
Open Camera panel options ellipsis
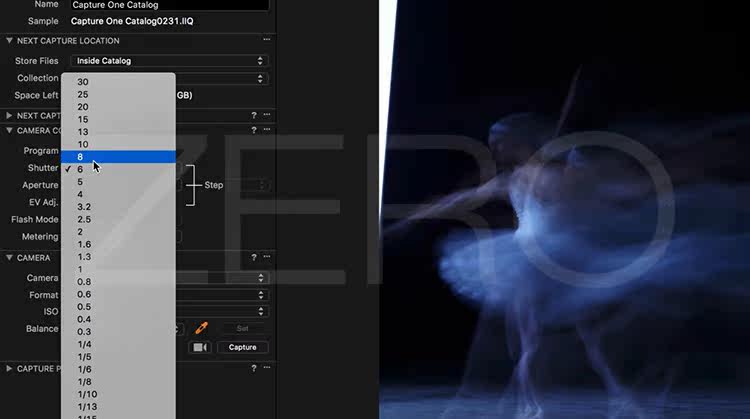pyautogui.click(x=267, y=257)
